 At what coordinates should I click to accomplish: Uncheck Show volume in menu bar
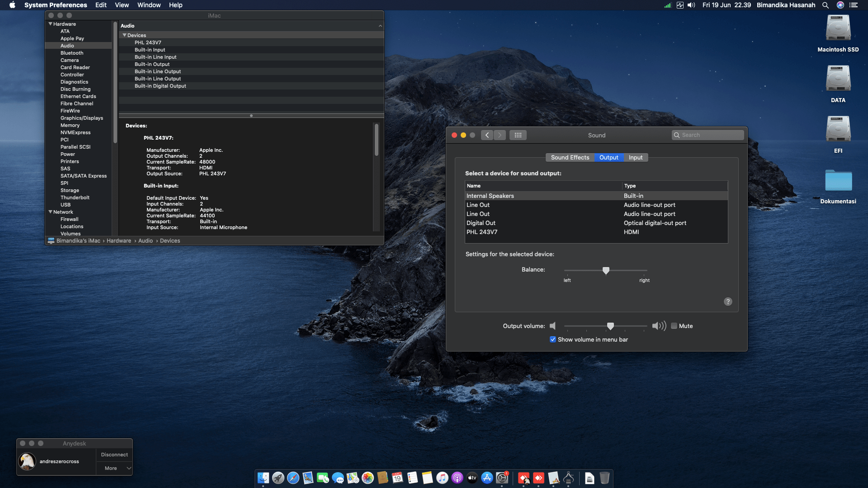552,340
